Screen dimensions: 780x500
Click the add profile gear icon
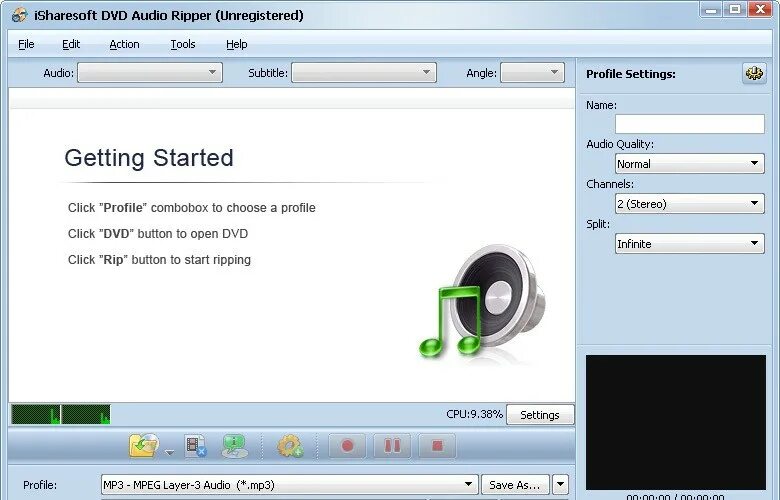click(290, 446)
